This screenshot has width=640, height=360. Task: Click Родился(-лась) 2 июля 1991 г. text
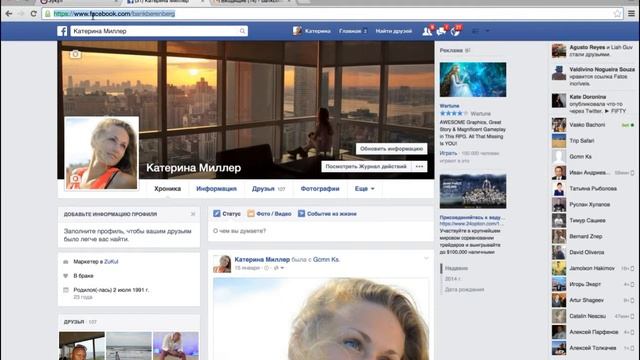tap(111, 290)
